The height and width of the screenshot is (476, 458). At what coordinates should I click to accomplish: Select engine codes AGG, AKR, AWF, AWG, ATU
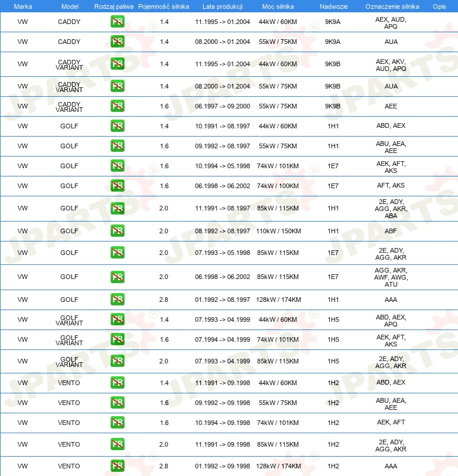pos(391,277)
